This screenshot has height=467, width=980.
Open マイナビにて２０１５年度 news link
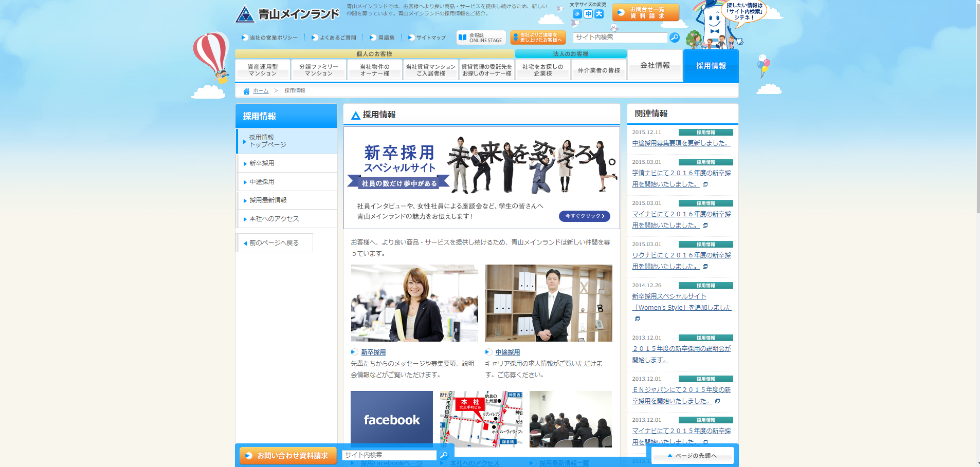681,436
